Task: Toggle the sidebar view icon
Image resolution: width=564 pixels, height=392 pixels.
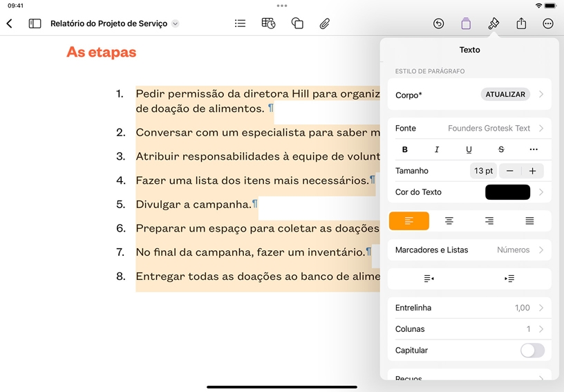Action: (x=35, y=24)
